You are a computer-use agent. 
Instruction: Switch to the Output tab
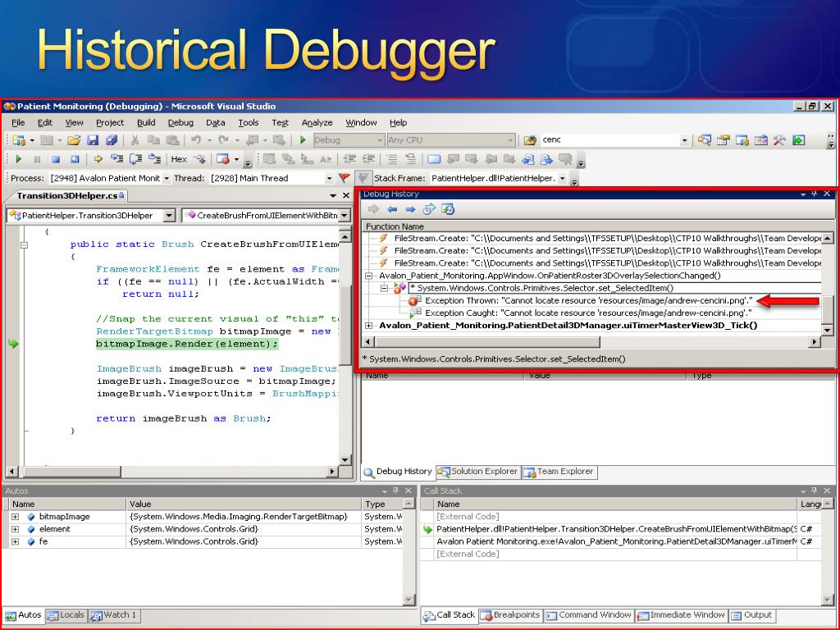(751, 615)
